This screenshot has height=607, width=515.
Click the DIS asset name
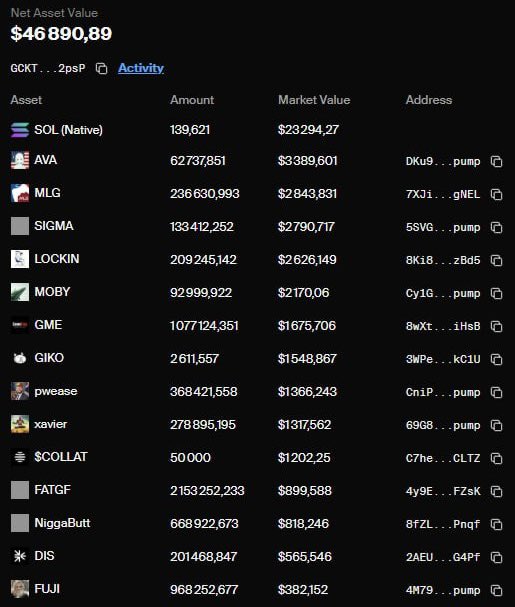[44, 556]
